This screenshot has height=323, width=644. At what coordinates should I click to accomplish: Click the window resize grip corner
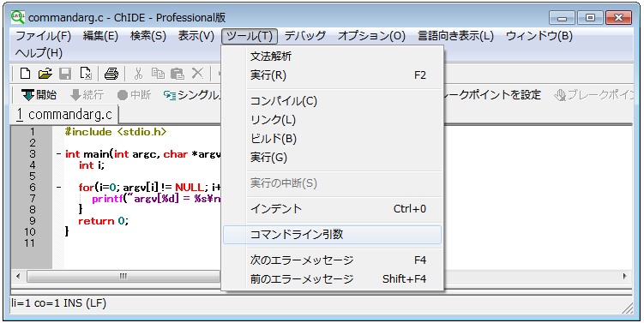click(x=627, y=308)
